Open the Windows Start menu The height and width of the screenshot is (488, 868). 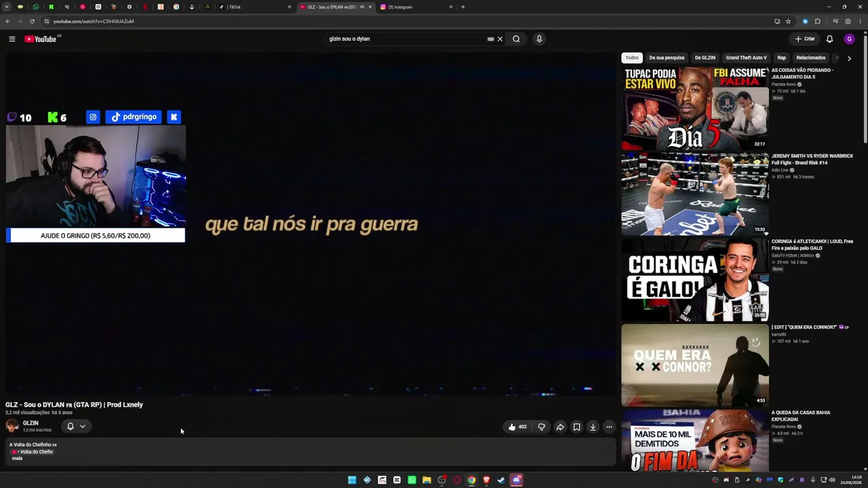[352, 480]
